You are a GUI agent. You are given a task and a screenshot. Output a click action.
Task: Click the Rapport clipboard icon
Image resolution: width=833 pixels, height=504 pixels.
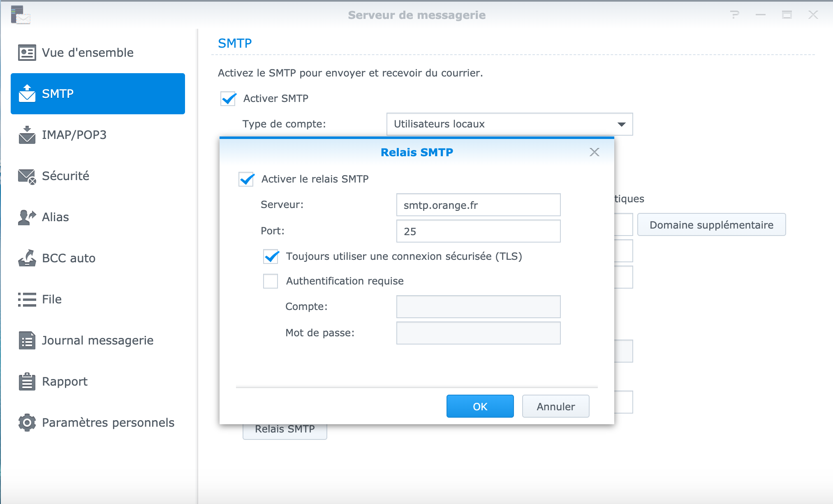click(x=27, y=381)
